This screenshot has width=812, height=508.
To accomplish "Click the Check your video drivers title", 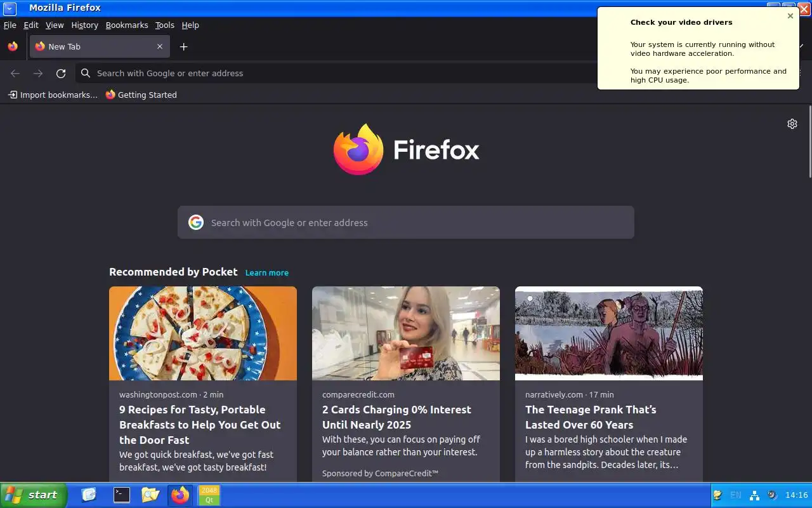I will (681, 22).
